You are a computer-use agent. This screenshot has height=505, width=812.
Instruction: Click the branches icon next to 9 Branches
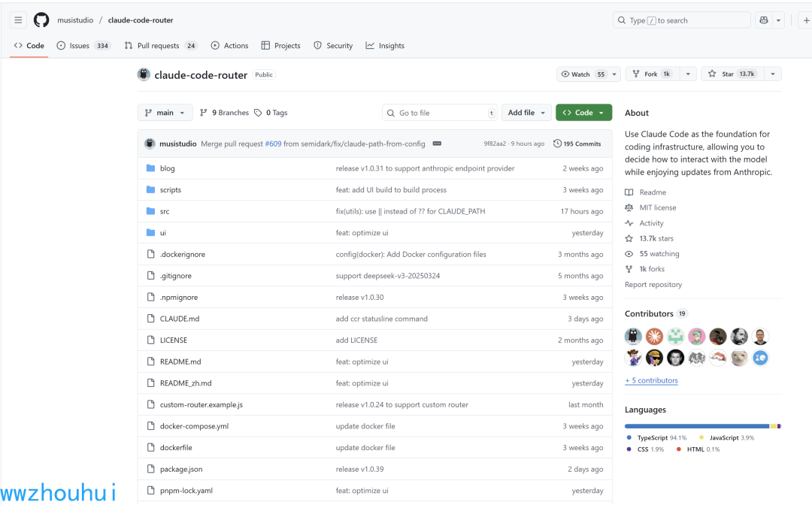tap(204, 113)
